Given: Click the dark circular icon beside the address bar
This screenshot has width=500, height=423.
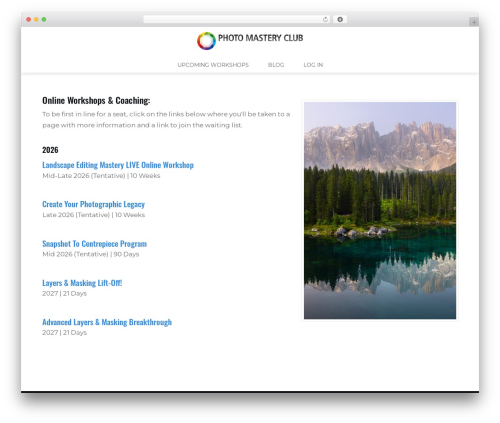Looking at the screenshot, I should click(340, 20).
